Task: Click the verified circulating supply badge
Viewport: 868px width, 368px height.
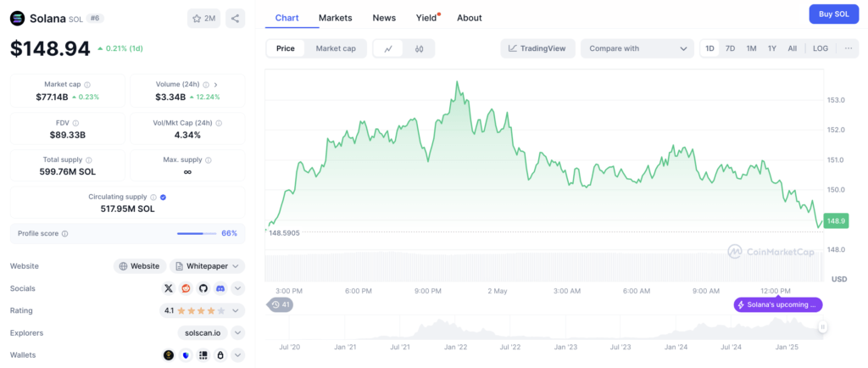Action: click(164, 197)
